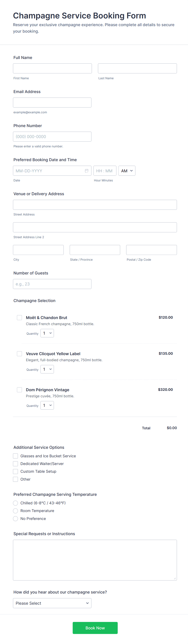Select Chilled serving temperature radio button
The width and height of the screenshot is (188, 644).
[15, 503]
